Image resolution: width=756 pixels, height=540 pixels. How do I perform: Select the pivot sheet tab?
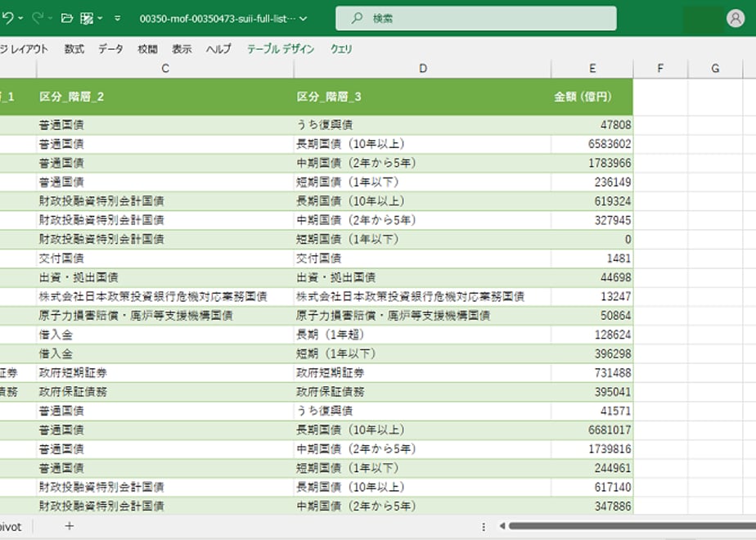pyautogui.click(x=11, y=527)
